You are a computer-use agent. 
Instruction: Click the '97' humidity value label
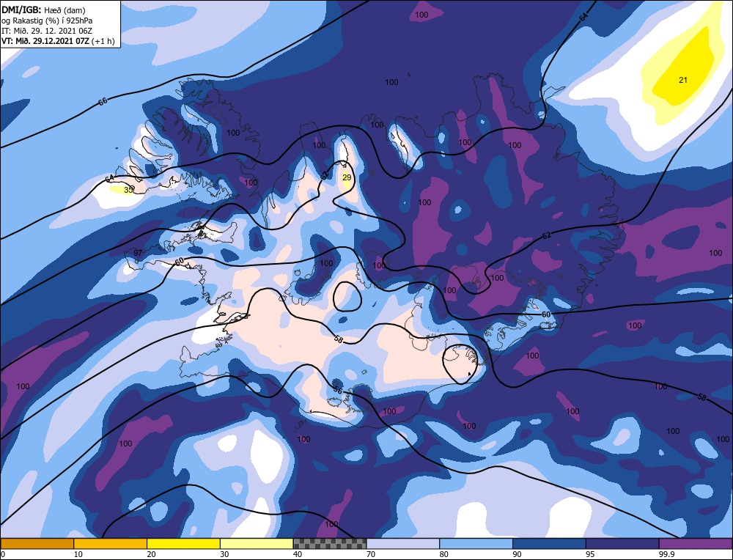tap(138, 253)
